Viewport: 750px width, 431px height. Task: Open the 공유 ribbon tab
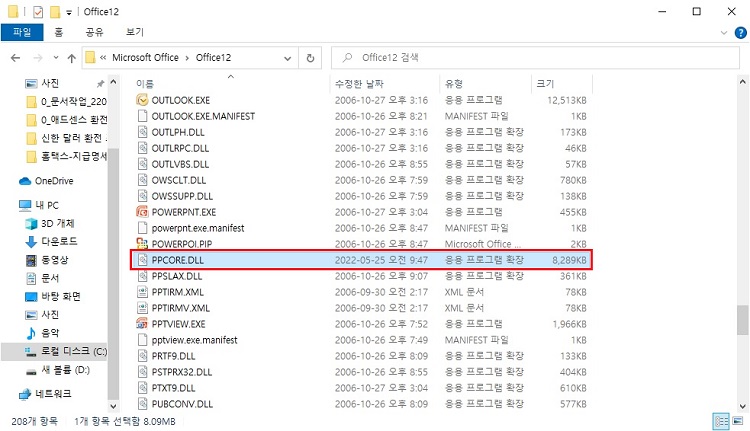(94, 32)
